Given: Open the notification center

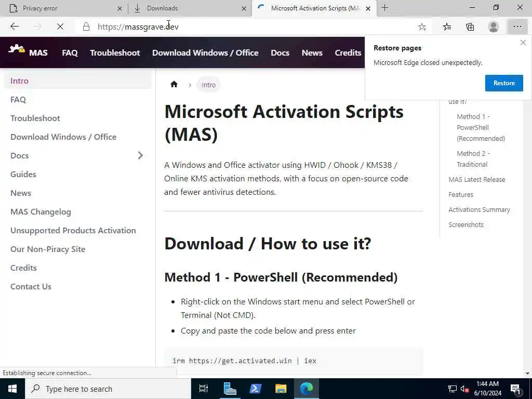Looking at the screenshot, I should click(515, 389).
